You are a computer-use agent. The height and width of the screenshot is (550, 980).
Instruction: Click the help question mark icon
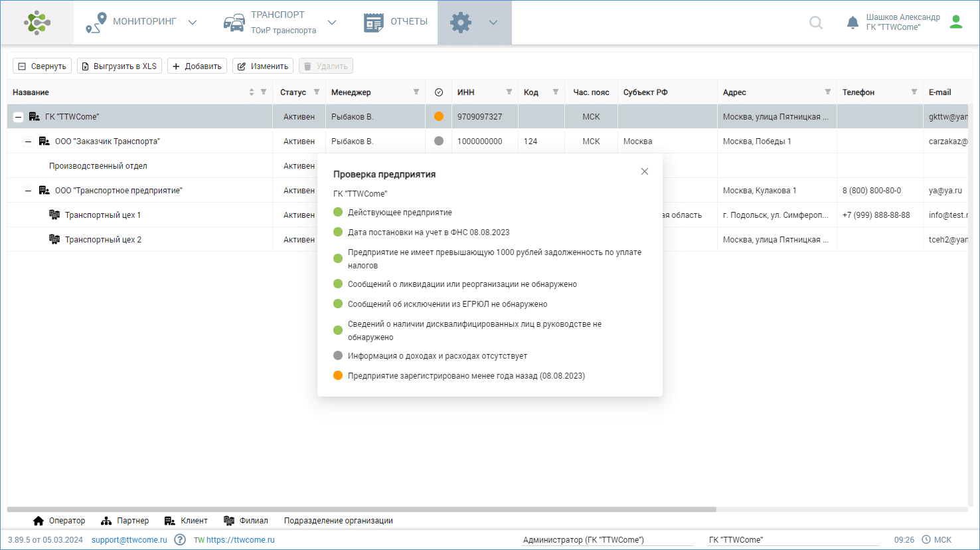tap(180, 539)
